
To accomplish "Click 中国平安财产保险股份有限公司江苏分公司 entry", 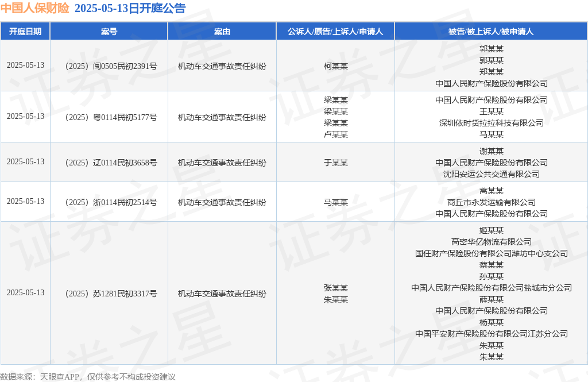I will click(491, 333).
